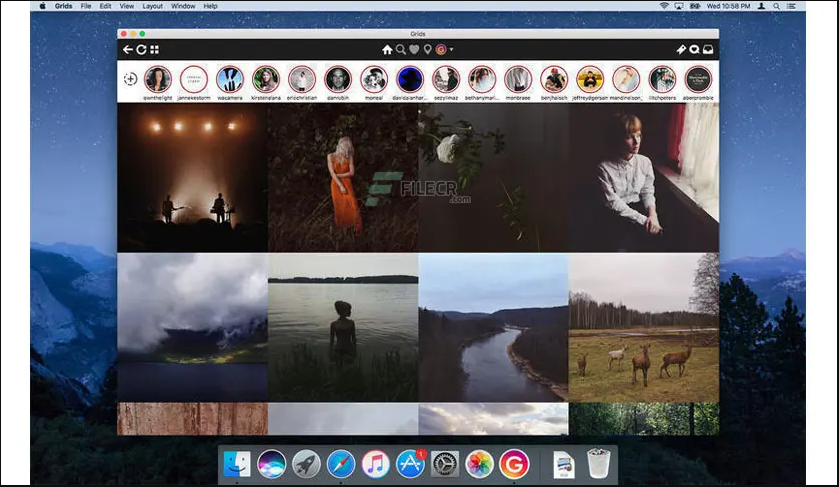Open the profile avatar in the toolbar

point(441,50)
